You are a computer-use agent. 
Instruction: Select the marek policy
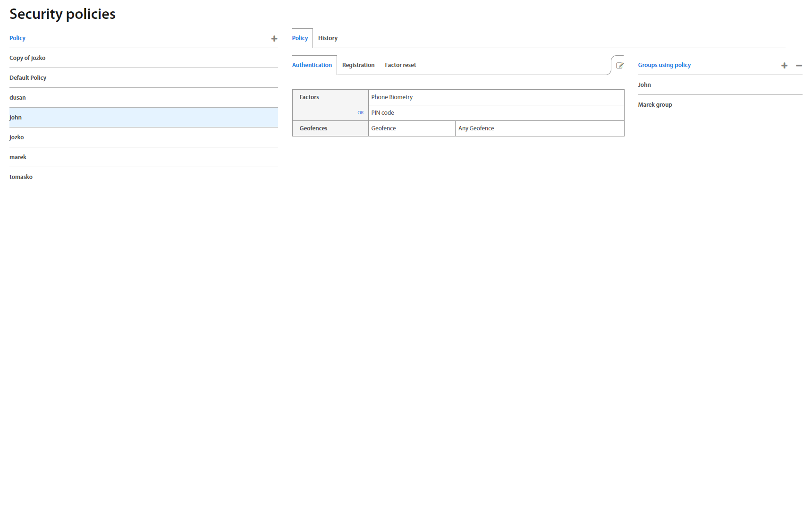pyautogui.click(x=18, y=157)
